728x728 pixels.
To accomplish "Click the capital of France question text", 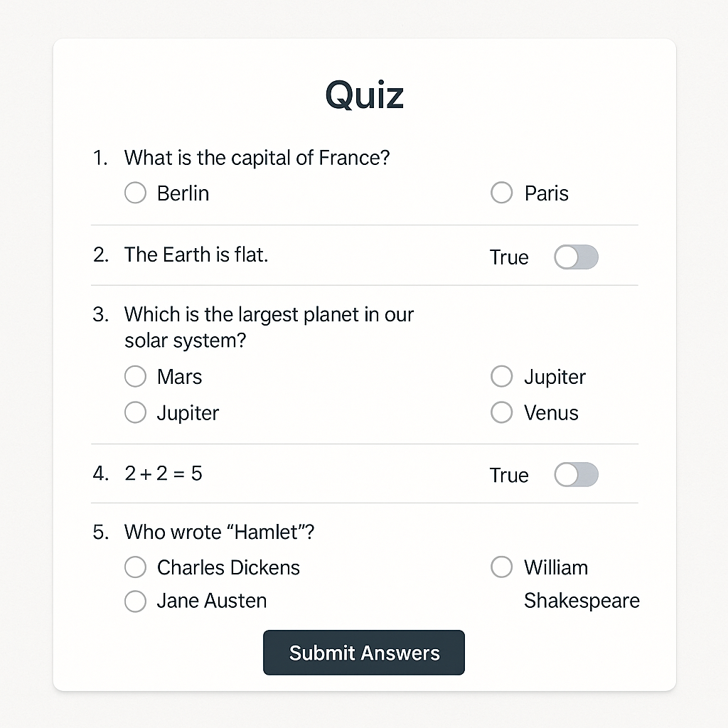I will point(257,158).
